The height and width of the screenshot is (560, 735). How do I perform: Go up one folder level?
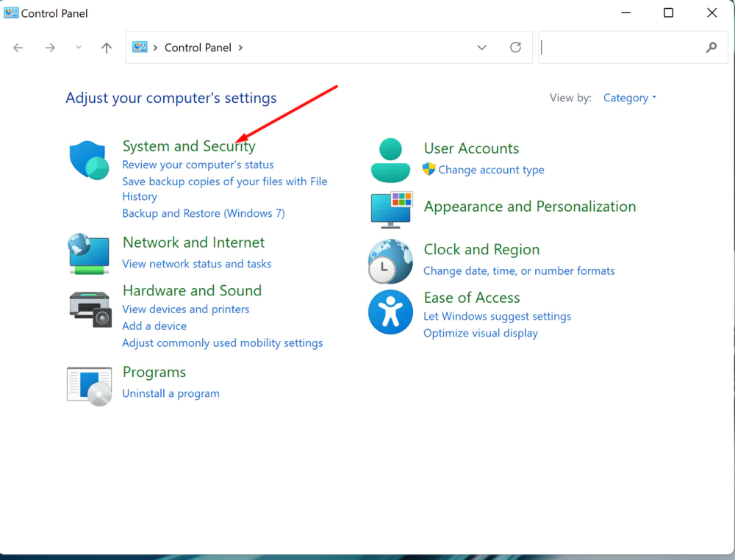pyautogui.click(x=107, y=48)
